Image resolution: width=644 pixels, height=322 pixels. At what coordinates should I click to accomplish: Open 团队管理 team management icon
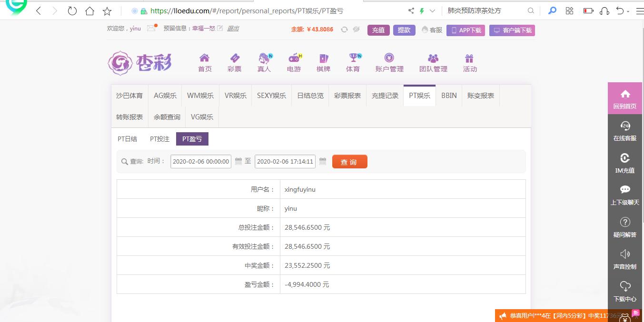[433, 59]
